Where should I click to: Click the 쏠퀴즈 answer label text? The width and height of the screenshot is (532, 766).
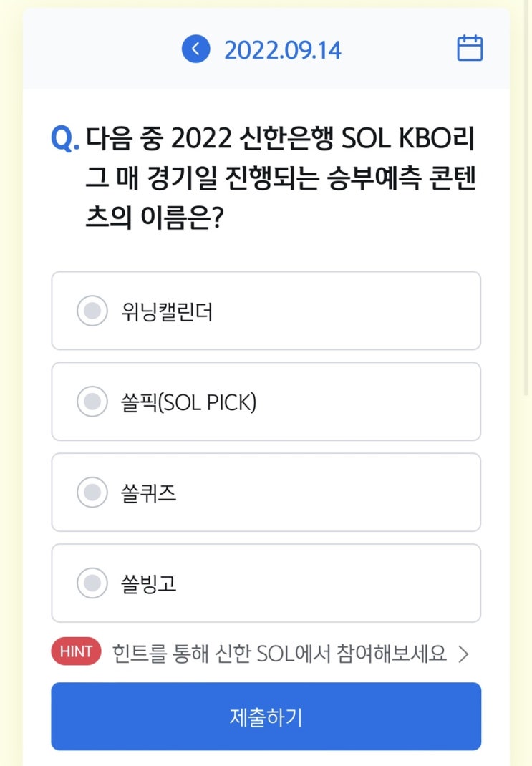click(149, 493)
